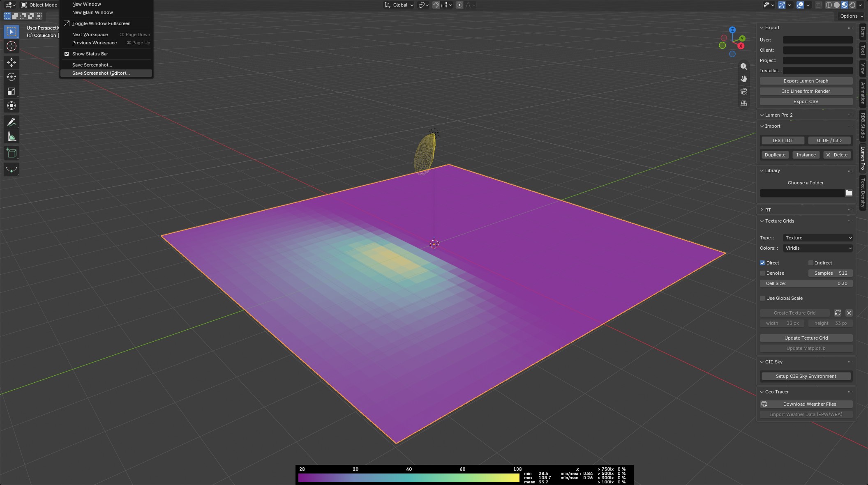Screen dimensions: 868x485
Task: Select the Cursor tool in the toolbar
Action: [12, 46]
